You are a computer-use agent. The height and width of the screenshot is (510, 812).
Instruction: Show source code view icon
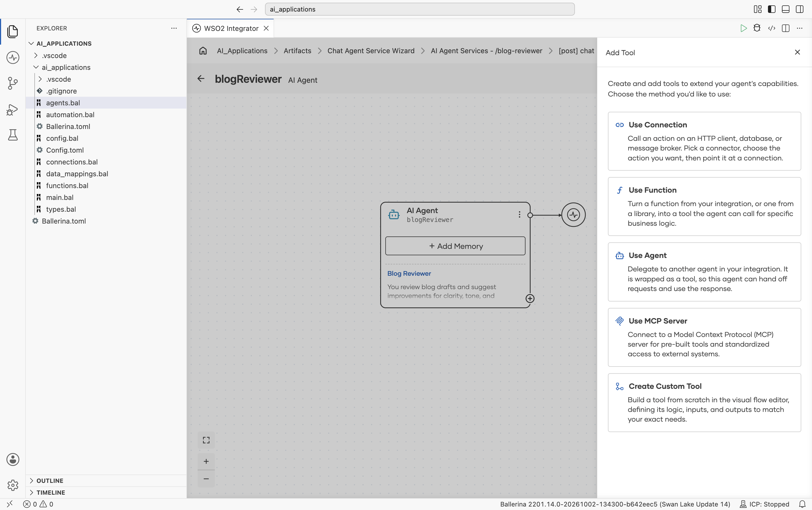tap(771, 28)
